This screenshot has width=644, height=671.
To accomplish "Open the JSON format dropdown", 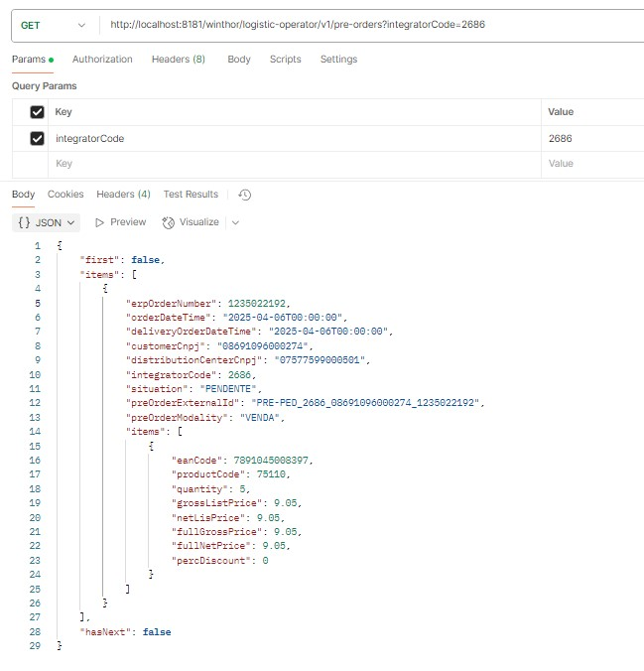I will 48,222.
